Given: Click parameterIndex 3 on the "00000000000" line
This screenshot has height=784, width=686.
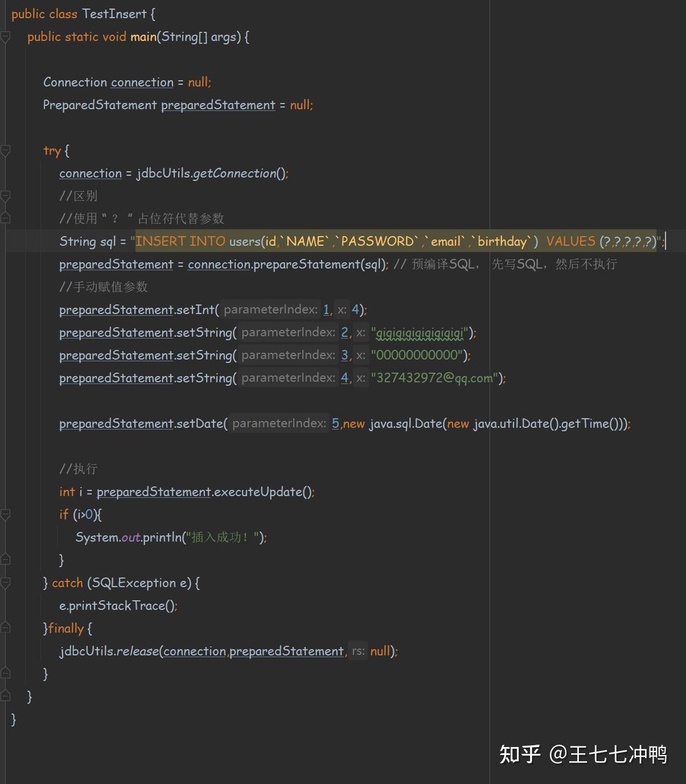Looking at the screenshot, I should [344, 355].
